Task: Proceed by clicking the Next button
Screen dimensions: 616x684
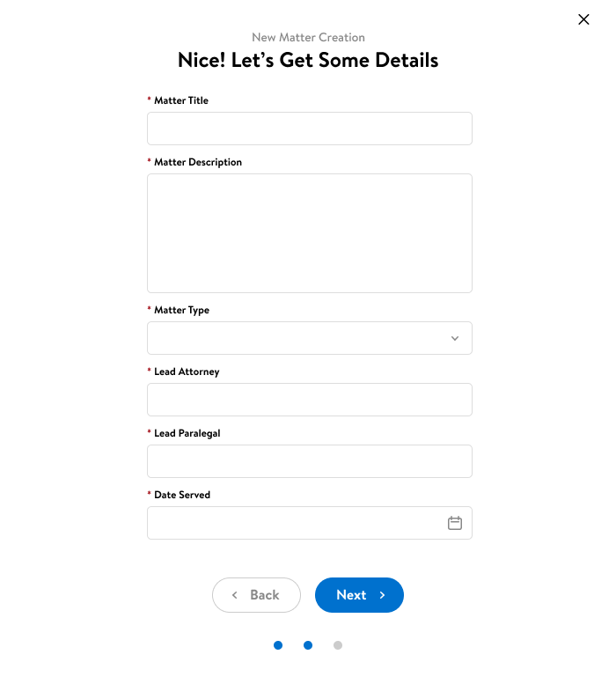Action: coord(359,595)
